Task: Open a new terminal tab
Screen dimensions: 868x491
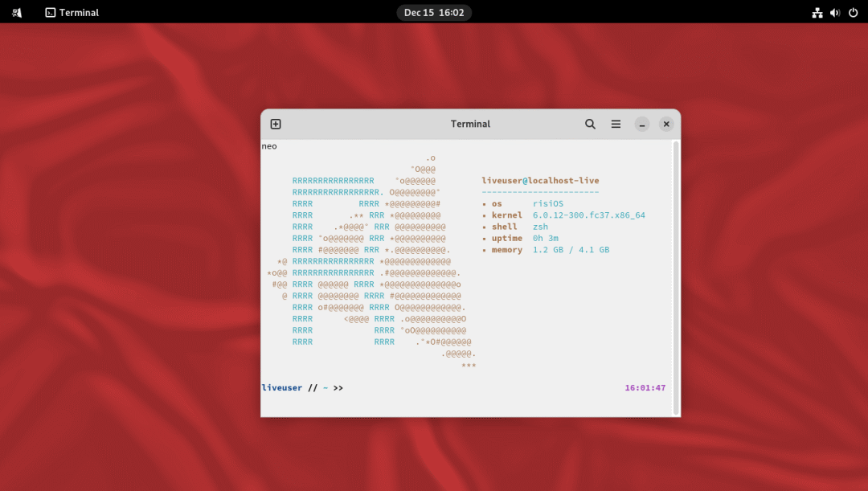Action: [x=276, y=124]
